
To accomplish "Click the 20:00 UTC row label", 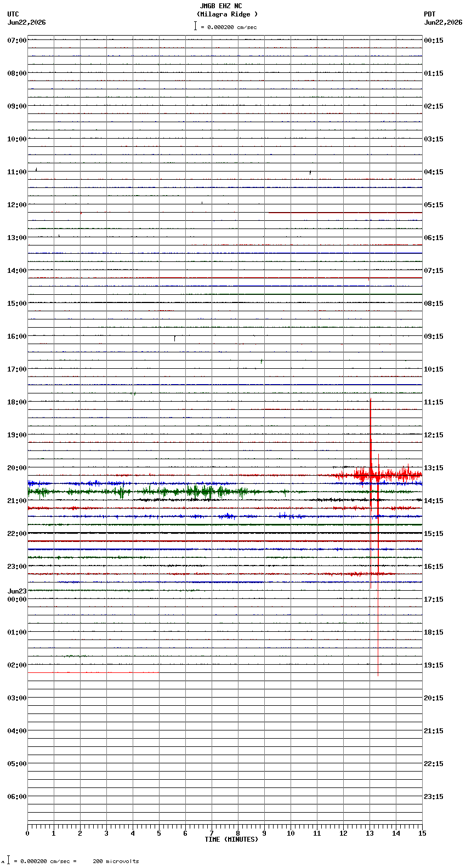I will (17, 468).
